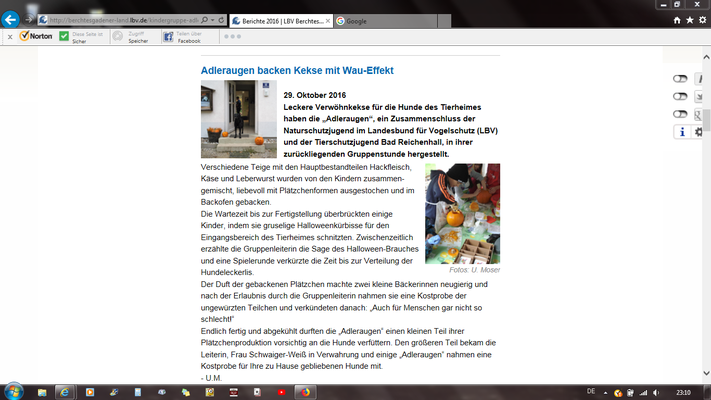Open the 'Adleraugen backen Kekse mit Wau-Effekt' headline link
711x400 pixels.
tap(297, 70)
